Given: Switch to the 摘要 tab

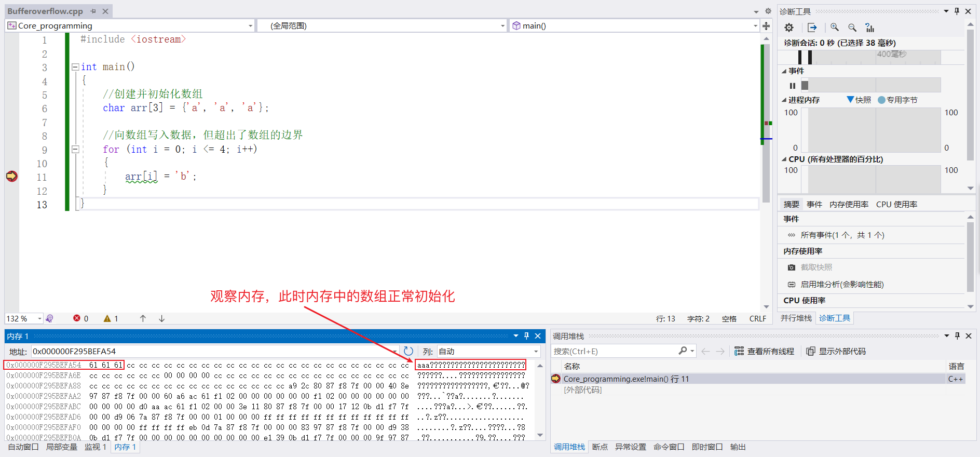Looking at the screenshot, I should [791, 204].
